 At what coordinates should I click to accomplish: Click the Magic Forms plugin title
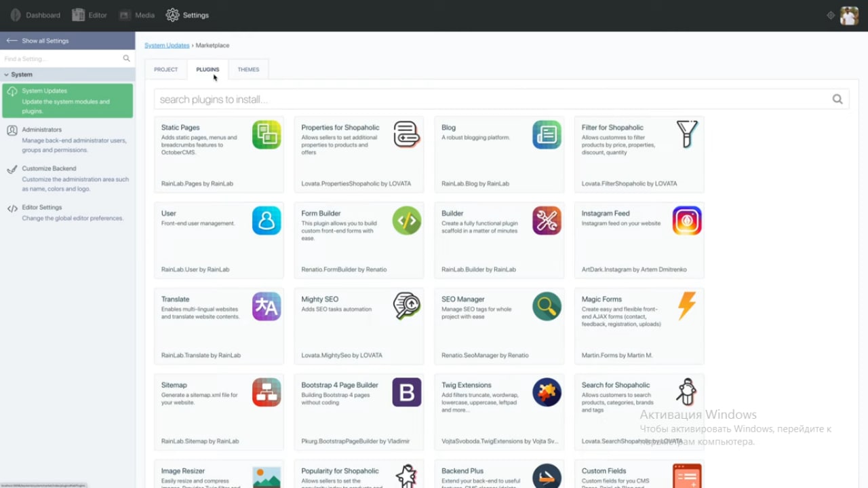coord(601,299)
